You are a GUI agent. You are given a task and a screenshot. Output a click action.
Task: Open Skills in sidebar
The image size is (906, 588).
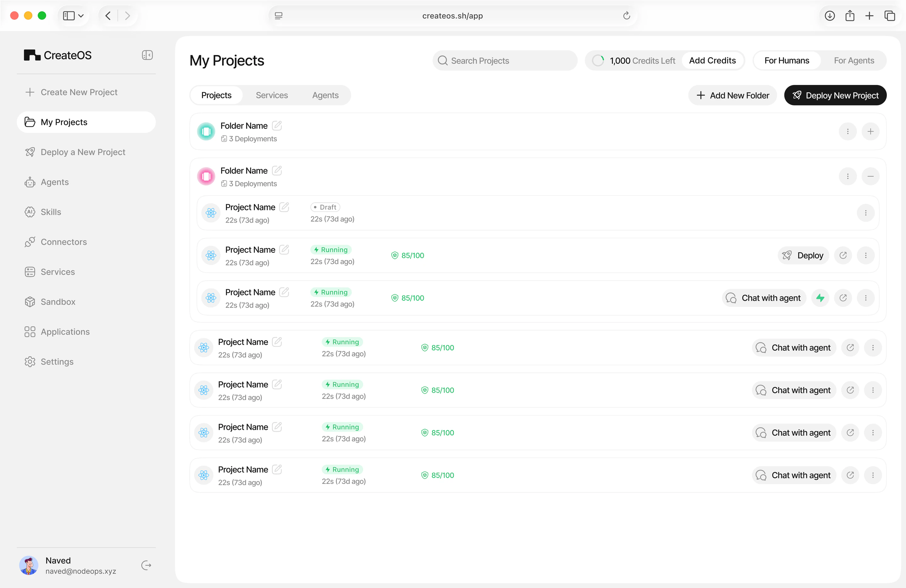[x=51, y=212]
